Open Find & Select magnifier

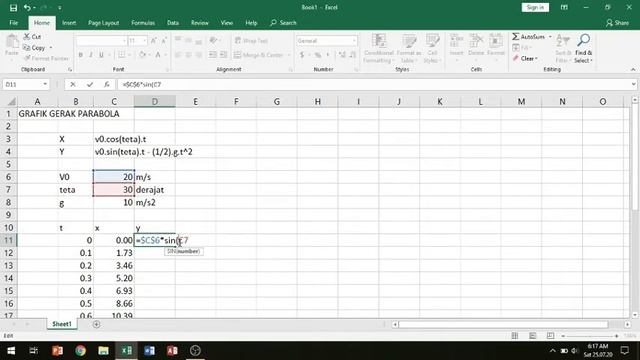(583, 40)
